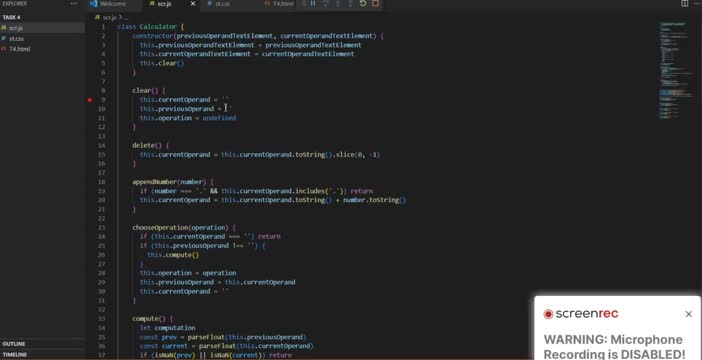Restart the debug session
This screenshot has width=702, height=360.
(363, 4)
